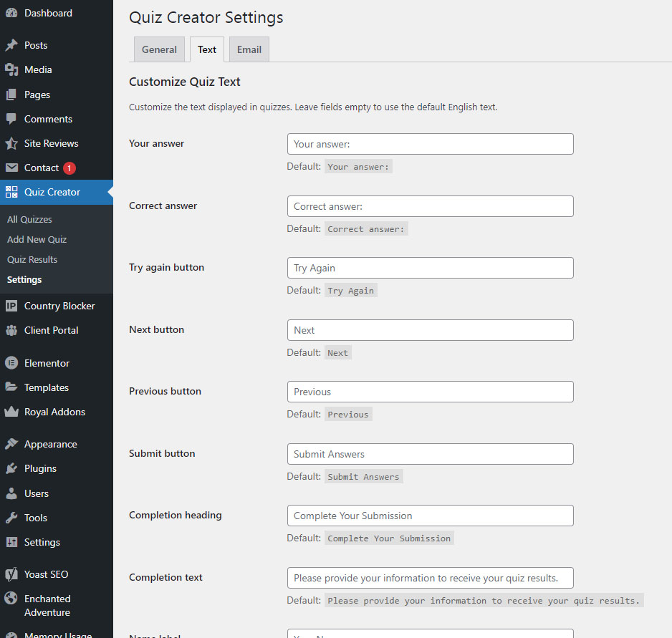Open All Quizzes submenu item
Screen dimensions: 672x638
click(29, 219)
